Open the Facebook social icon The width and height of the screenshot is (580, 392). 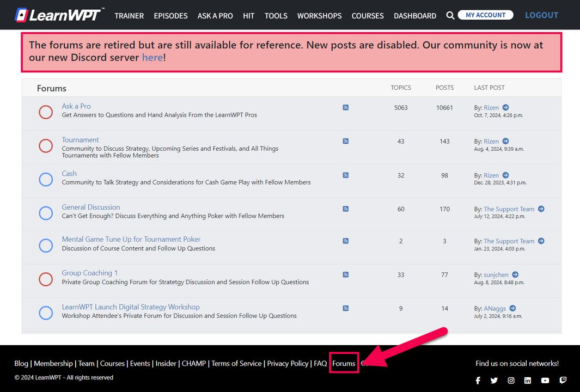click(478, 381)
